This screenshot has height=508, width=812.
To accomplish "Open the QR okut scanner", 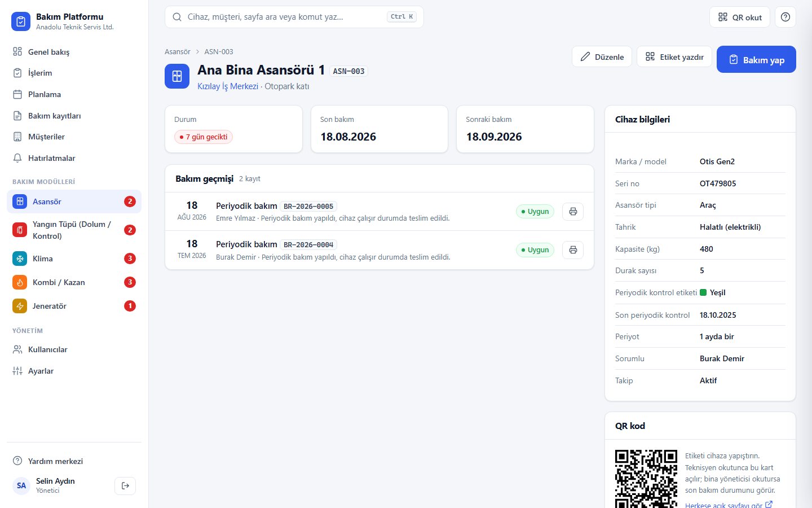I will pos(740,17).
